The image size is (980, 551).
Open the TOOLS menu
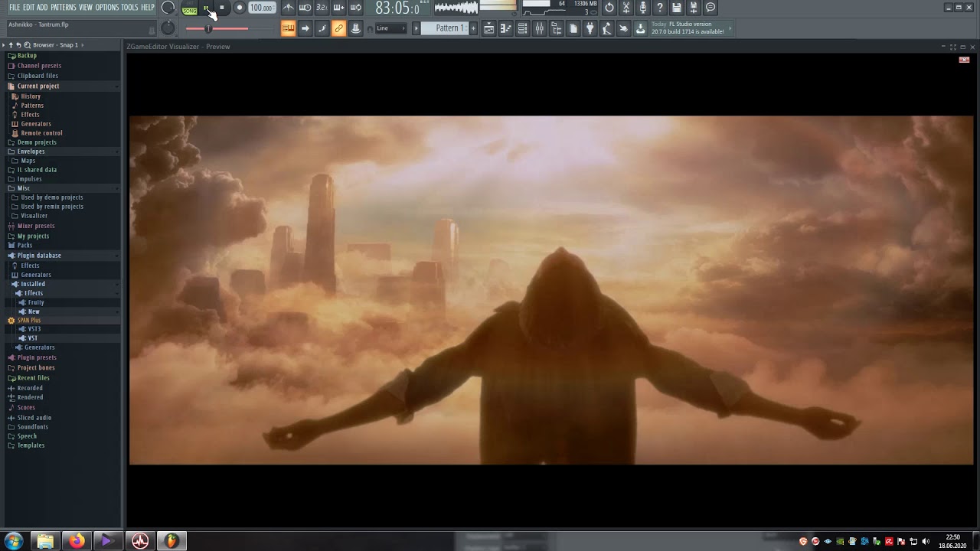point(129,8)
